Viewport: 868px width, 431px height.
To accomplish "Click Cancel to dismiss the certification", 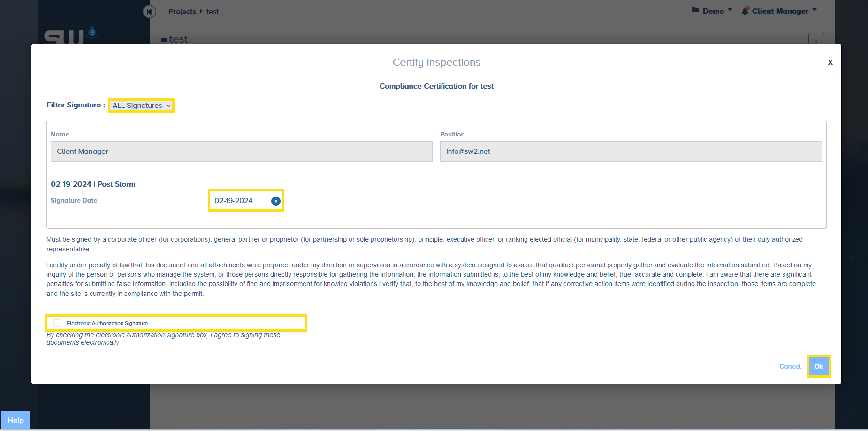I will coord(790,366).
